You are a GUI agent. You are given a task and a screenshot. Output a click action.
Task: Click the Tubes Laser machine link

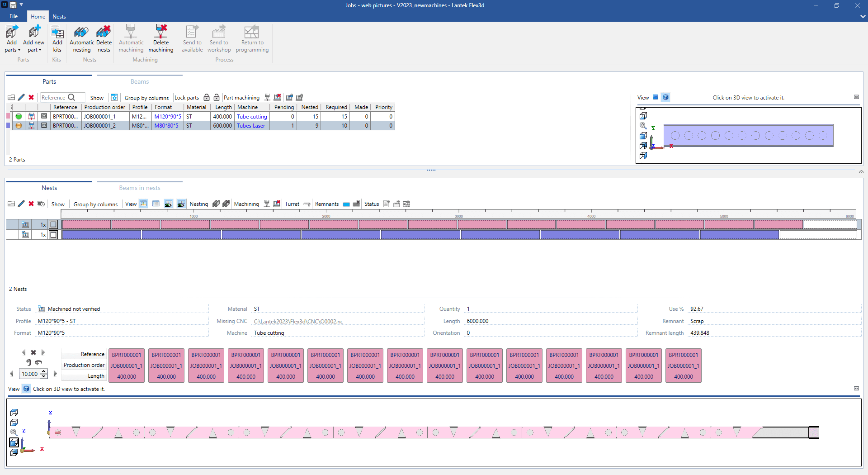point(251,126)
